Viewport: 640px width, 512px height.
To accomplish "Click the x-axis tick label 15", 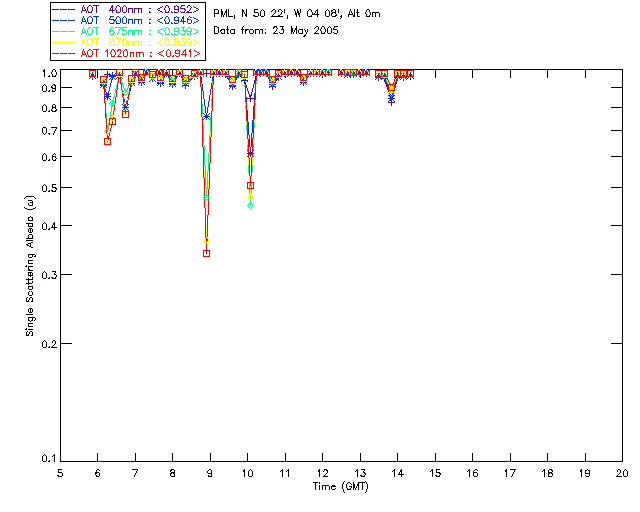I will 435,473.
